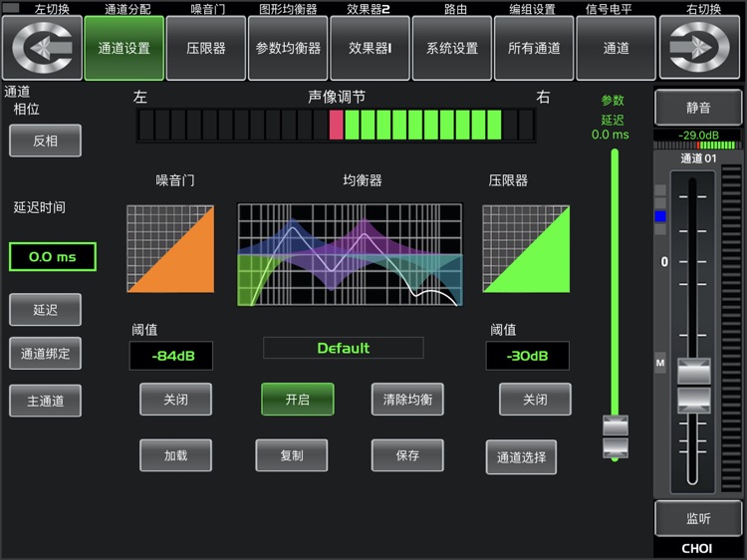Click the -29.0dB level readout
This screenshot has height=560, width=747.
tap(698, 135)
